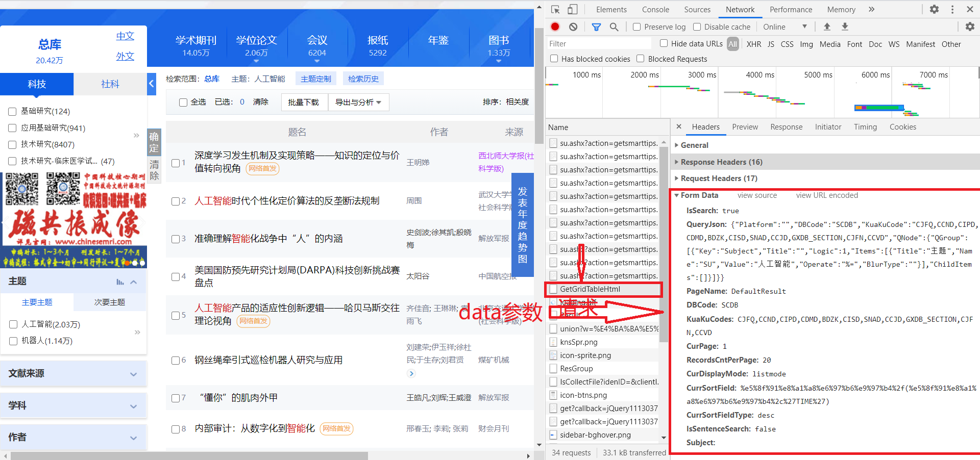The width and height of the screenshot is (980, 460).
Task: Toggle the device toolbar in DevTools
Action: click(572, 9)
